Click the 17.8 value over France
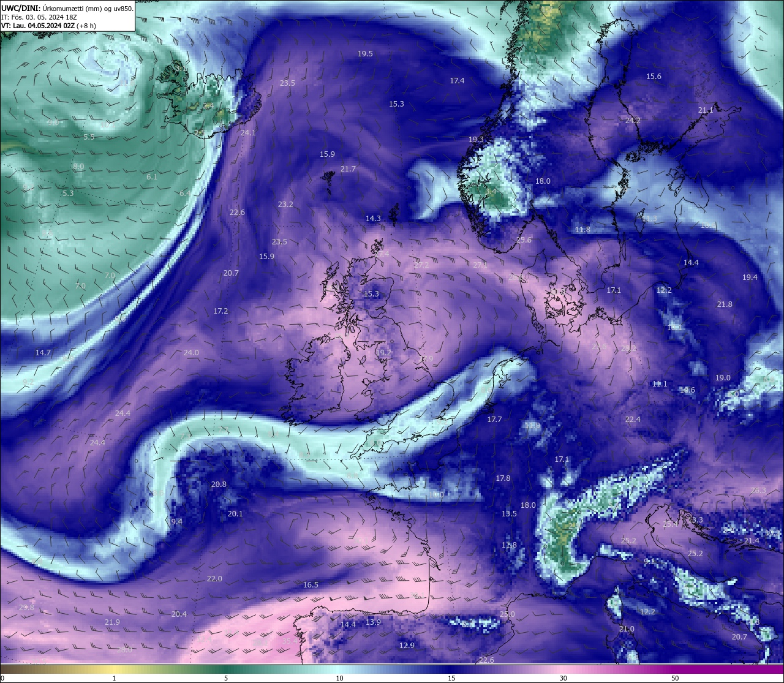 pos(503,478)
